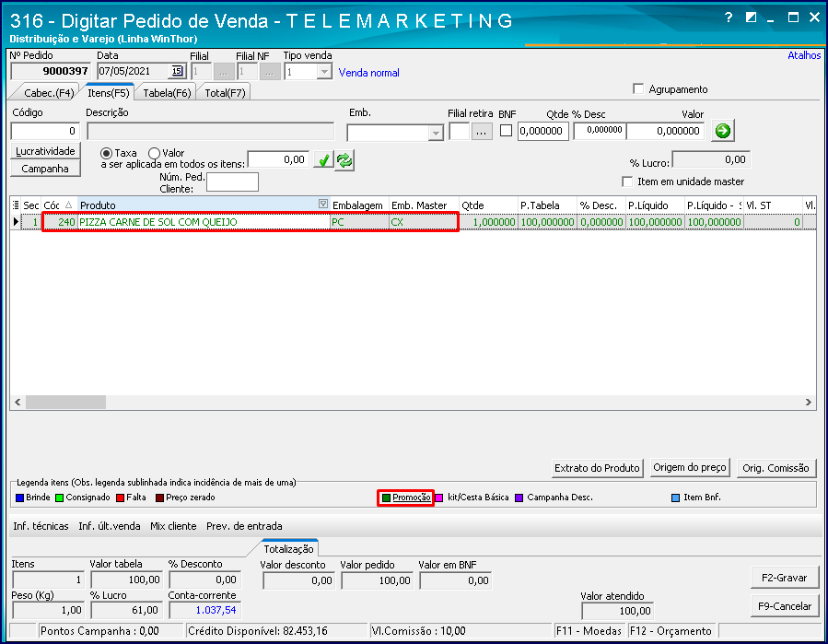
Task: Click the Venda normal label
Action: point(368,73)
